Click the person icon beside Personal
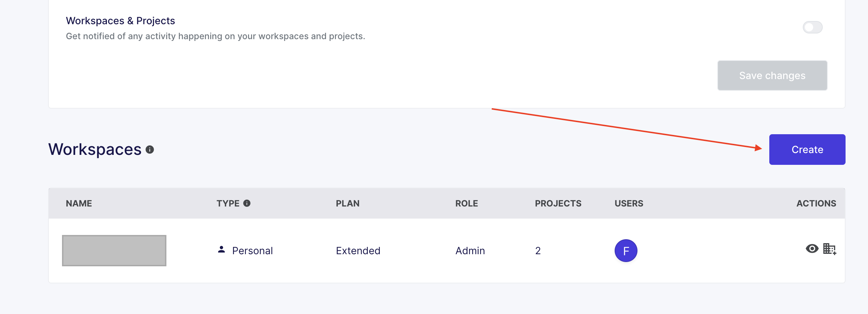This screenshot has width=868, height=314. pyautogui.click(x=221, y=250)
